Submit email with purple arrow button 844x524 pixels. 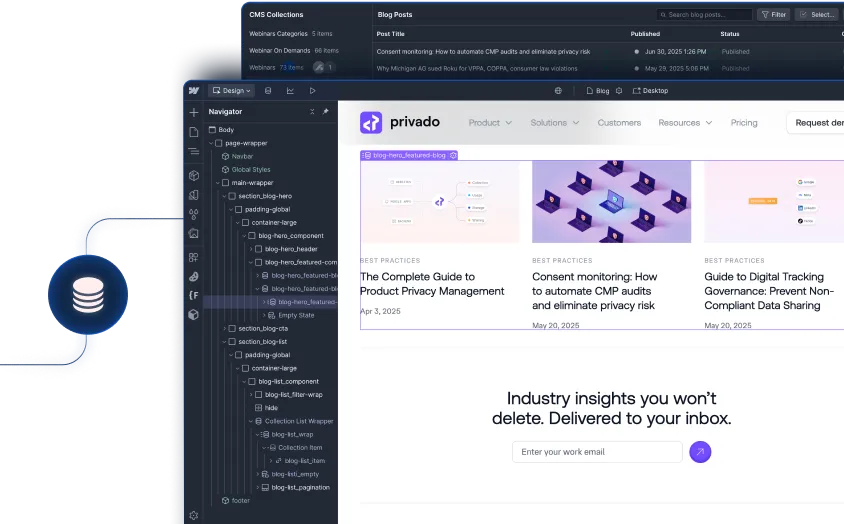pyautogui.click(x=700, y=452)
